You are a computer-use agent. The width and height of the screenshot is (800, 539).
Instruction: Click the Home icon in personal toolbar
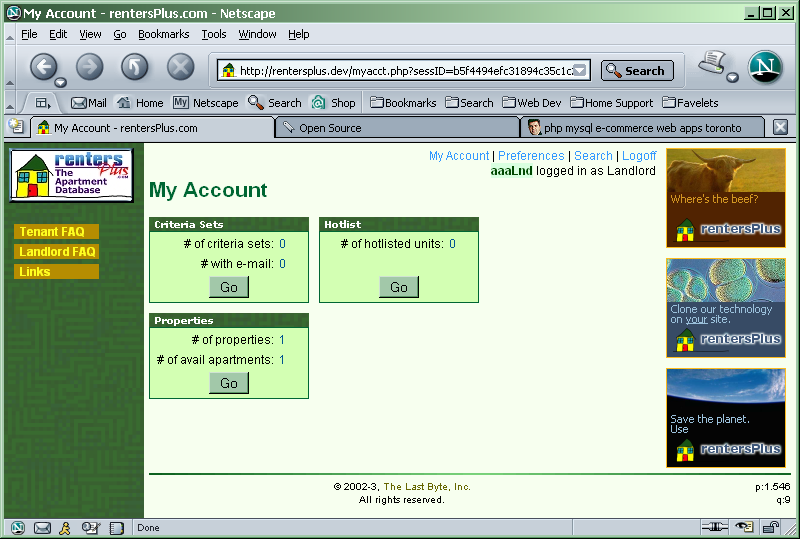click(140, 102)
